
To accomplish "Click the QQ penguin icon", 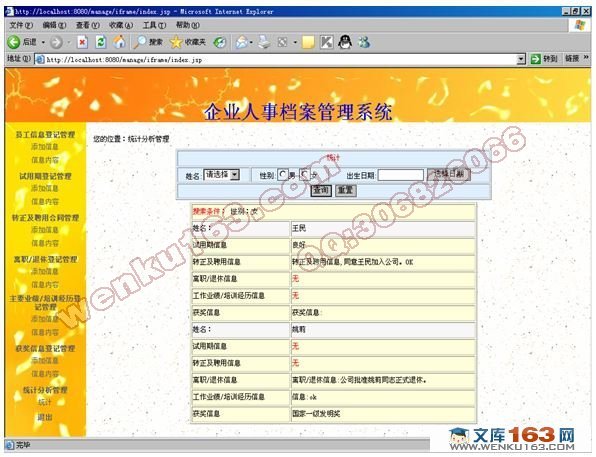I will pos(345,42).
